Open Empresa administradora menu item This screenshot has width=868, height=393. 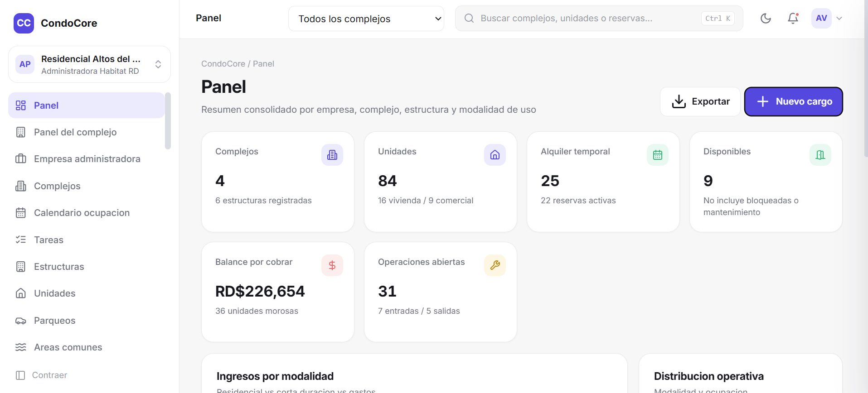coord(87,159)
